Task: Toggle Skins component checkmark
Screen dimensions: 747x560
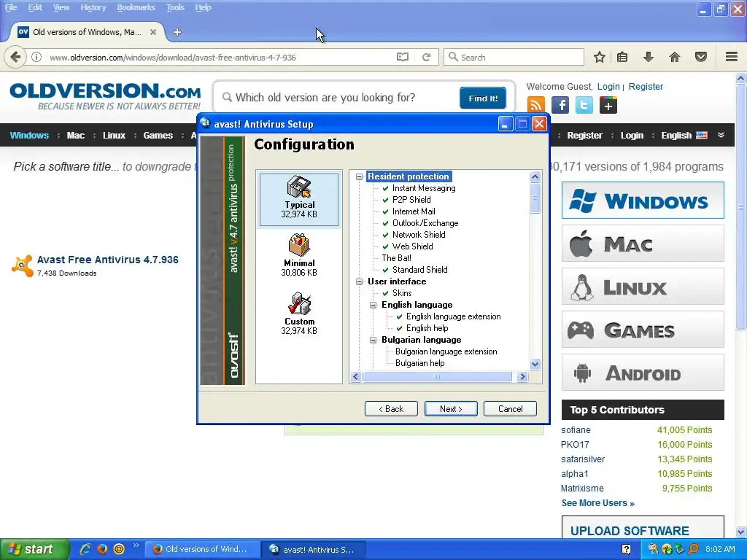Action: click(x=386, y=293)
